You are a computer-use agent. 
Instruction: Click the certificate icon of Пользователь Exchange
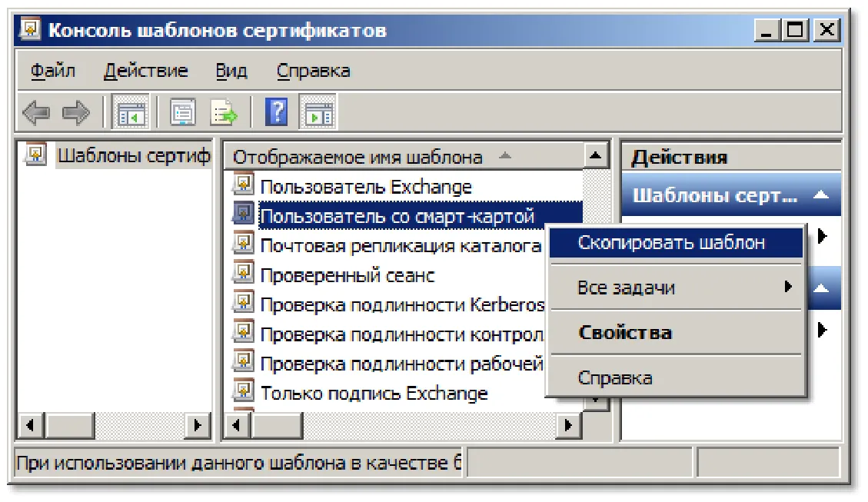coord(242,185)
